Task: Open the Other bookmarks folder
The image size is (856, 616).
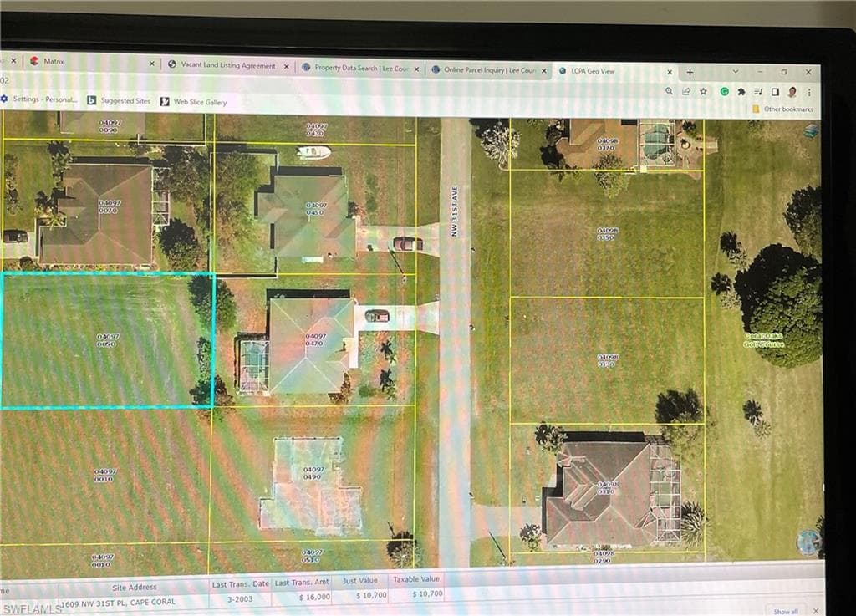Action: click(782, 109)
